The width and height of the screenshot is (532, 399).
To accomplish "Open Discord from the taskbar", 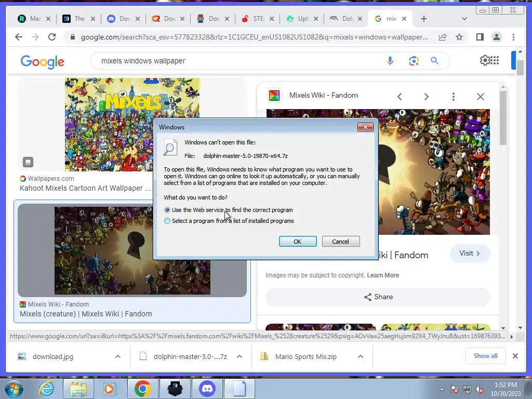I will click(x=207, y=389).
